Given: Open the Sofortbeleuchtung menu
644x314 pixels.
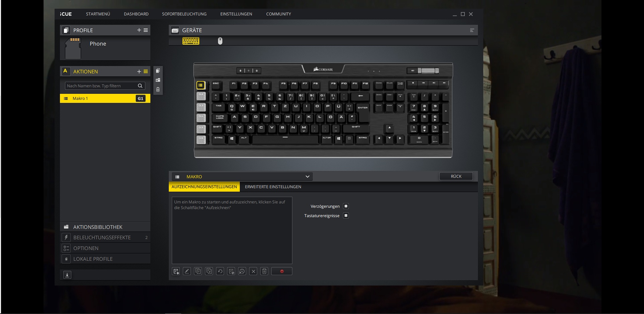Looking at the screenshot, I should [x=184, y=14].
